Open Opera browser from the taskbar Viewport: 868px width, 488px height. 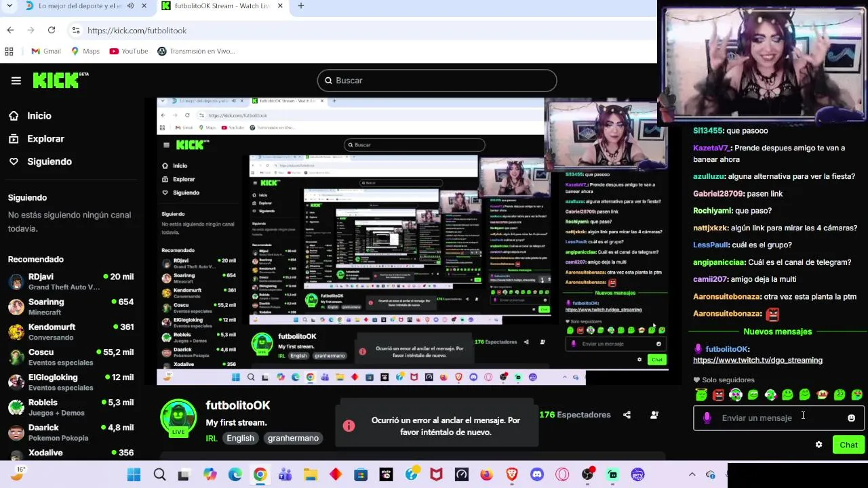(562, 474)
